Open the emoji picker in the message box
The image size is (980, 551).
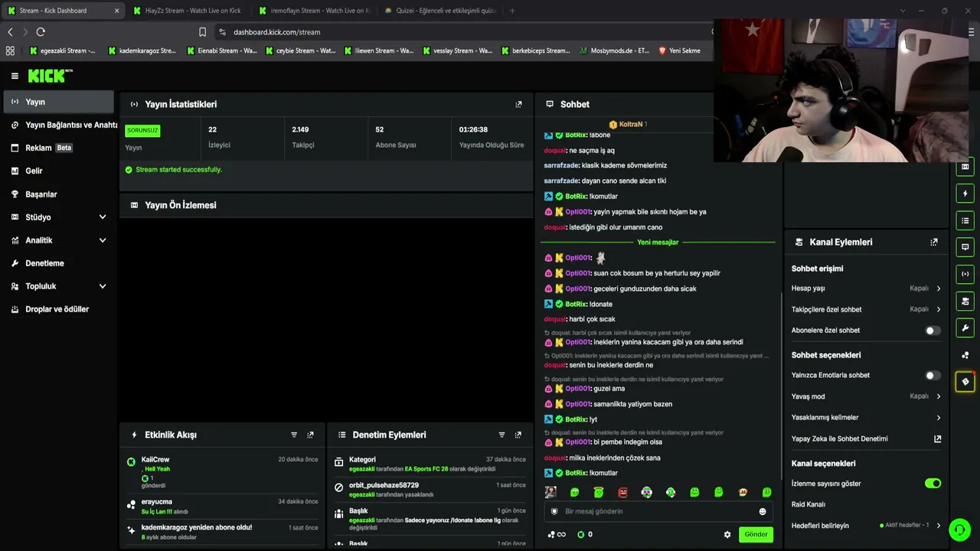pos(763,511)
